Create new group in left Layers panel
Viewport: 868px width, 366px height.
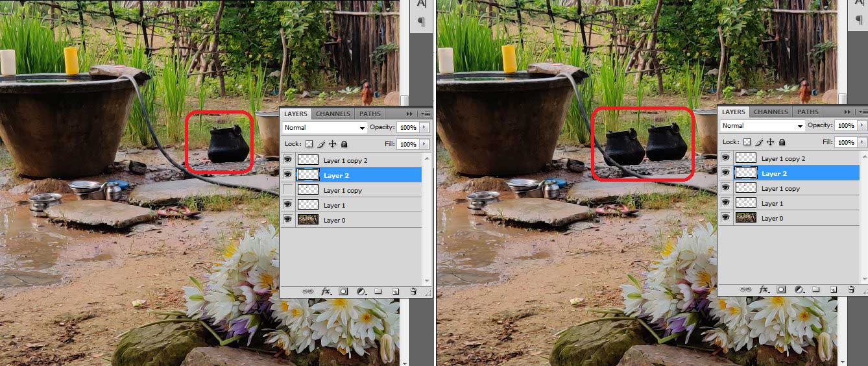click(378, 292)
